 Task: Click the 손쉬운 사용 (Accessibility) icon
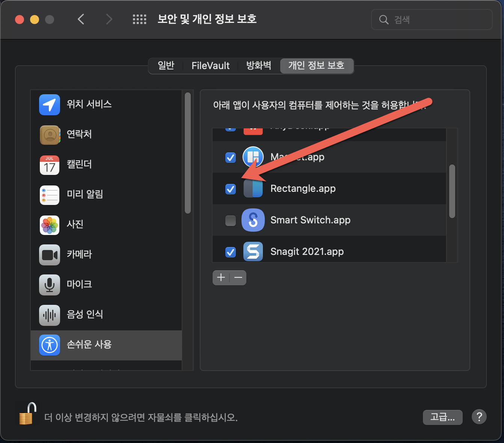49,345
